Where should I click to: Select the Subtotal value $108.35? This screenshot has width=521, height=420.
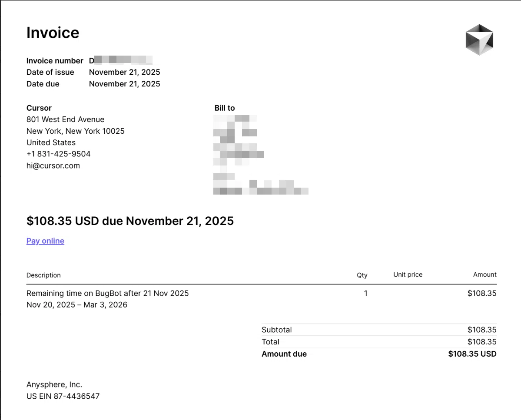482,330
